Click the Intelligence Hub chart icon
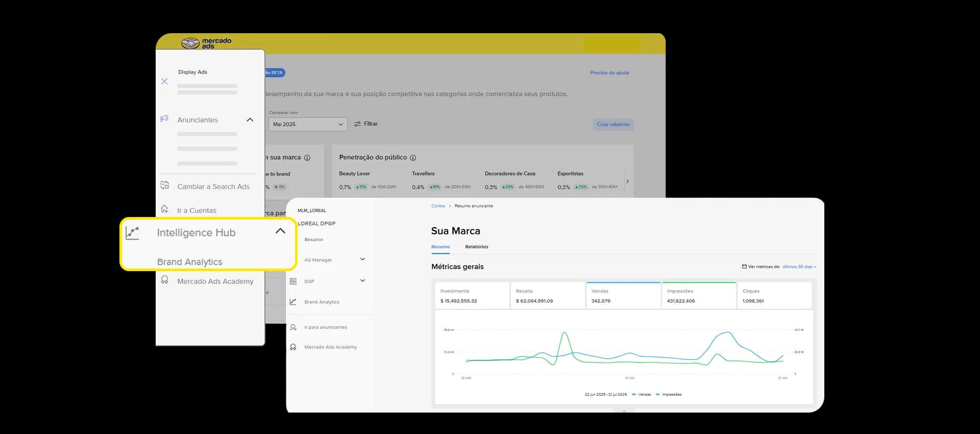This screenshot has height=434, width=980. coord(132,233)
